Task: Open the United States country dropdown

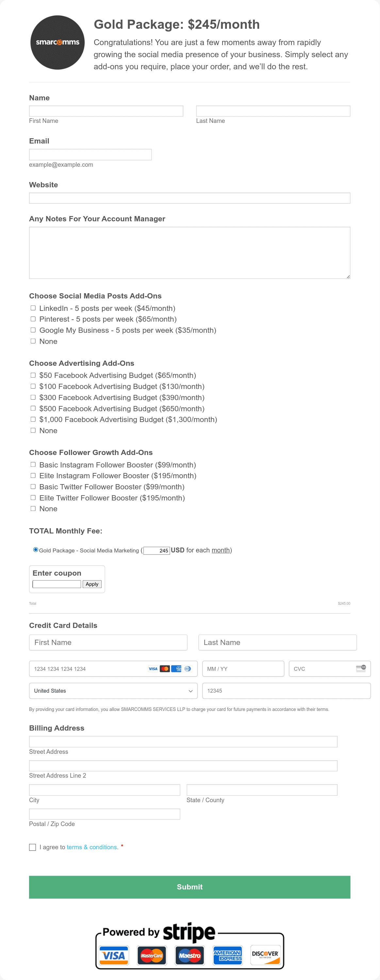Action: [x=113, y=690]
